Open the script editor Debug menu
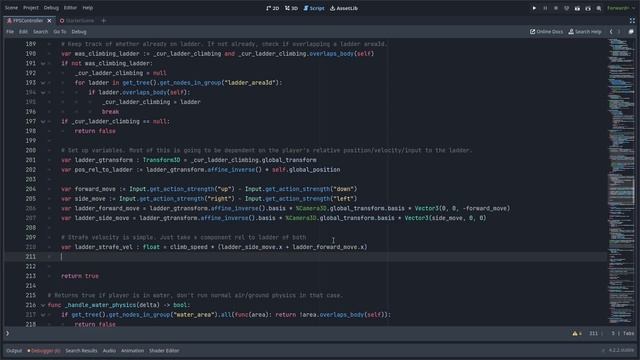640x360 pixels. point(79,31)
